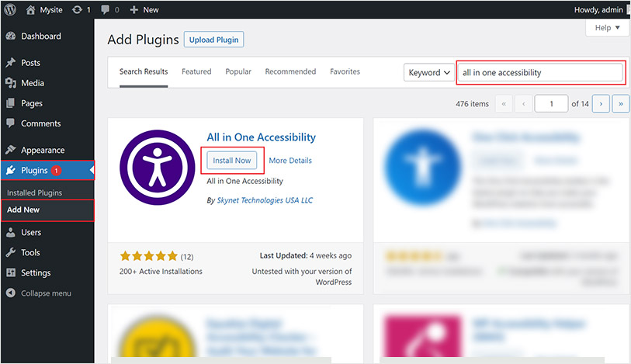The height and width of the screenshot is (364, 631).
Task: Click Upload Plugin button
Action: pyautogui.click(x=213, y=40)
